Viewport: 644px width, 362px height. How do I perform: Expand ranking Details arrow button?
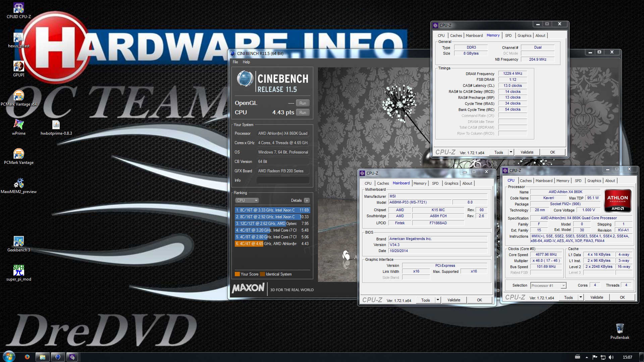307,200
